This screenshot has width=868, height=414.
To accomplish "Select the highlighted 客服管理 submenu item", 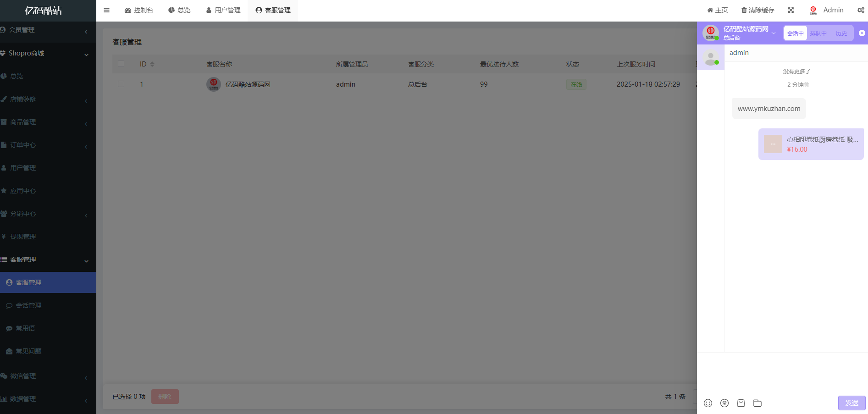I will 48,282.
